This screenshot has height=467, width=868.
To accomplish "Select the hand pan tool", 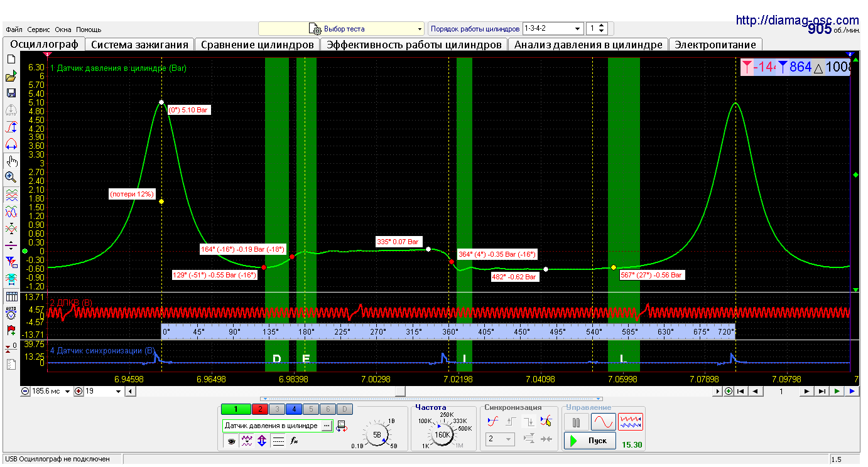I will pos(11,161).
